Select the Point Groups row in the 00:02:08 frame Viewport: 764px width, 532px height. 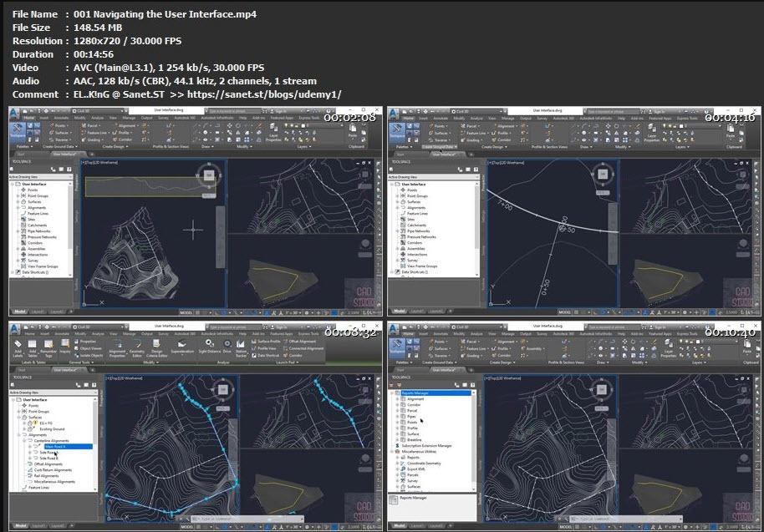(x=38, y=195)
